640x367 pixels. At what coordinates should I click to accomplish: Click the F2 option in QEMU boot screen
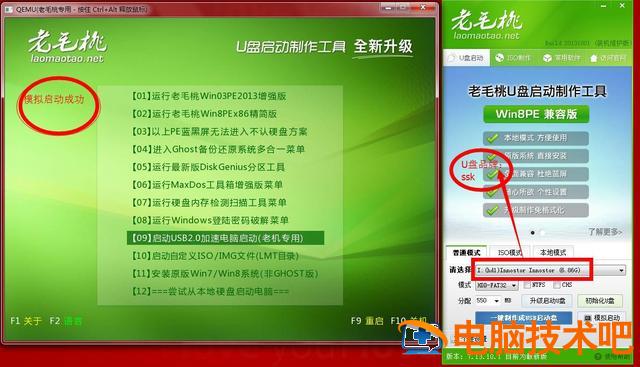[65, 321]
